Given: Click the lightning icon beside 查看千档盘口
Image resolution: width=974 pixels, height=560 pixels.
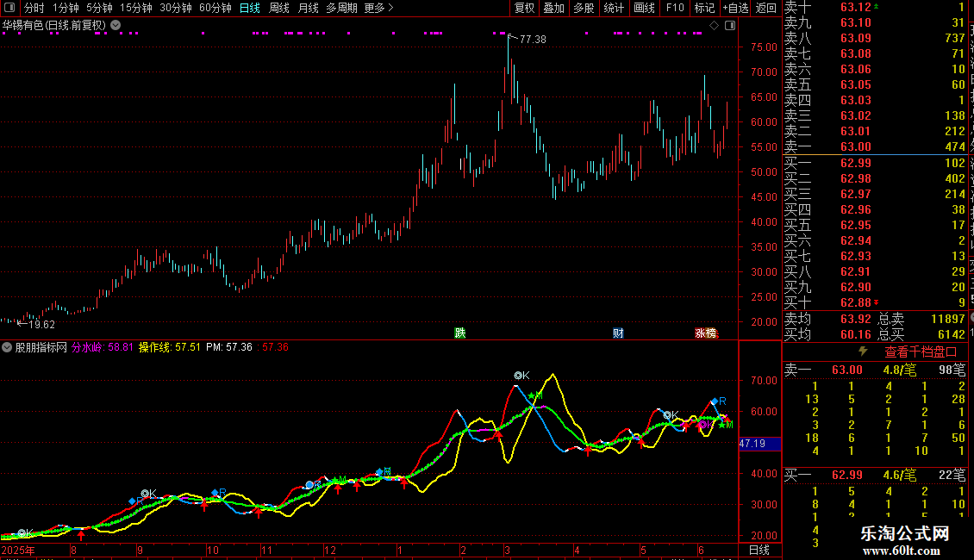Looking at the screenshot, I should (x=863, y=352).
